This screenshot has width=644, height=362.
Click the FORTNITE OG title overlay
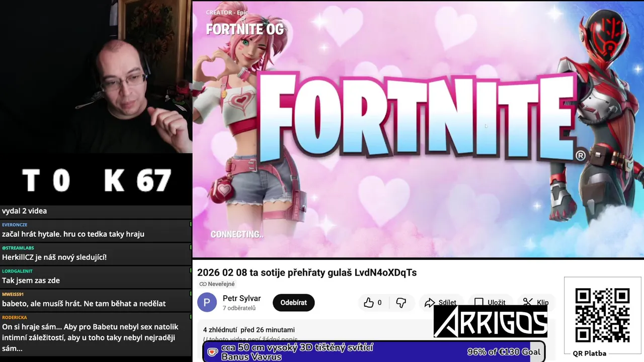[x=245, y=29]
